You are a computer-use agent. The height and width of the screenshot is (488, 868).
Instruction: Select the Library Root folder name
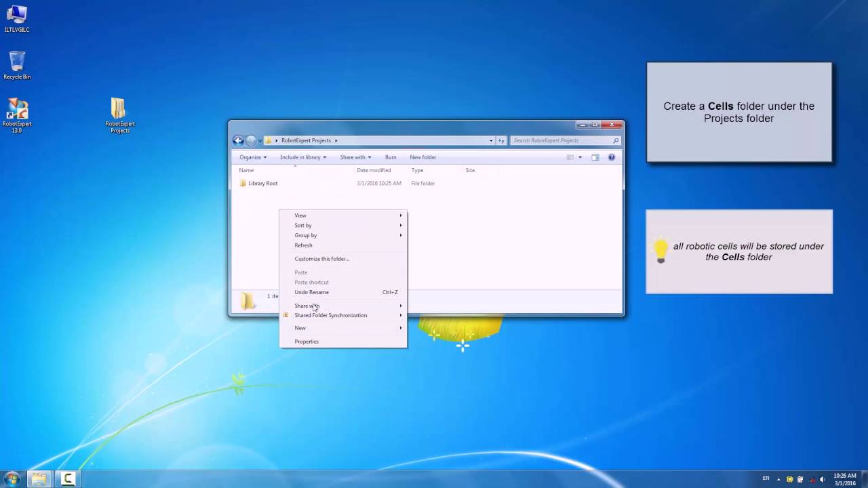262,183
